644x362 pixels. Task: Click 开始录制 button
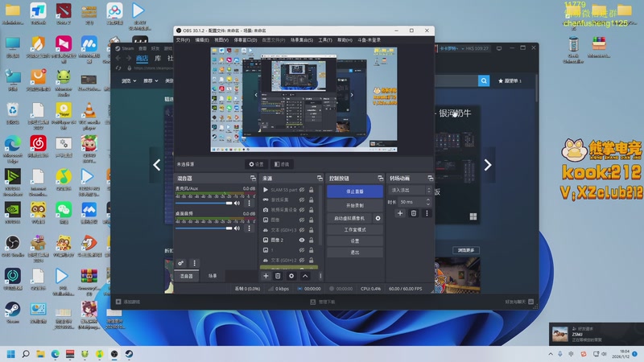point(355,205)
